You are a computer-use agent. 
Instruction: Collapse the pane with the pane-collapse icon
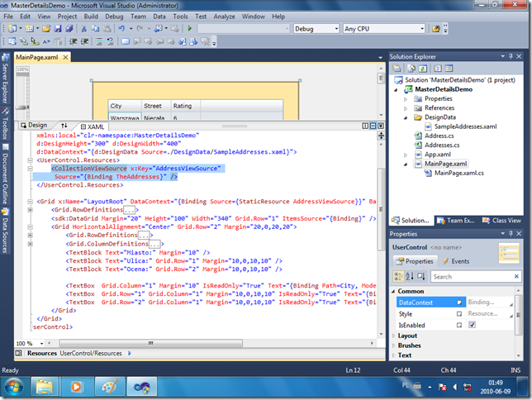click(x=381, y=126)
